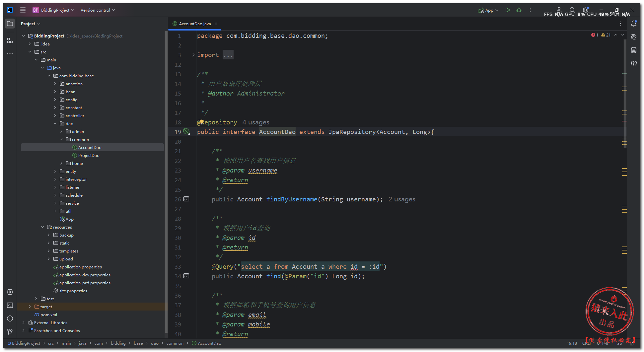
Task: Open the Database tool window
Action: 634,50
